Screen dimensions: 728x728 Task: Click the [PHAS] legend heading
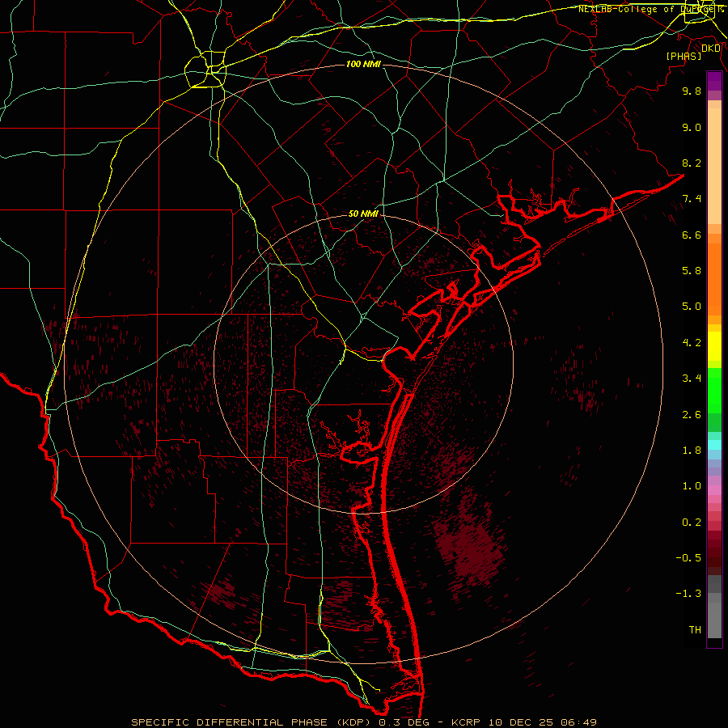point(684,56)
